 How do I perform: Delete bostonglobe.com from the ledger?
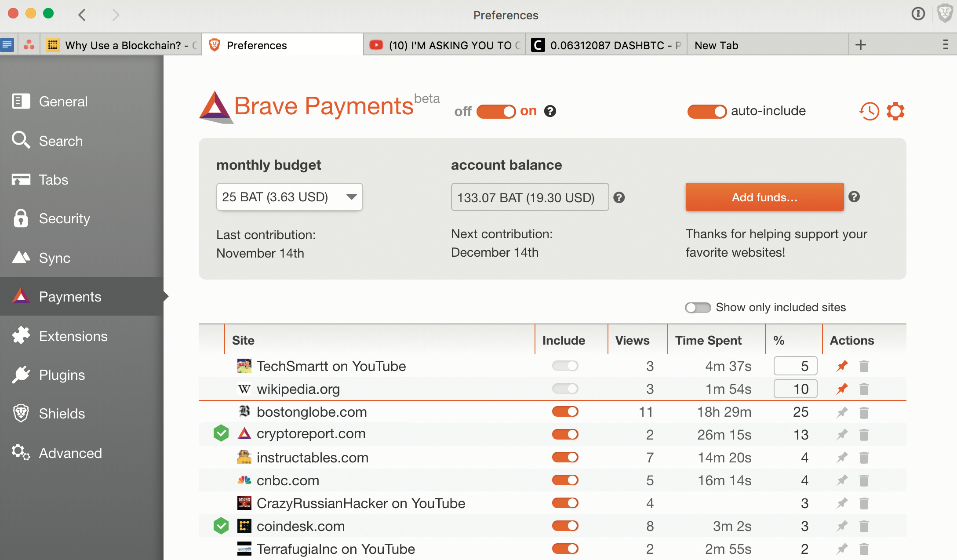864,412
